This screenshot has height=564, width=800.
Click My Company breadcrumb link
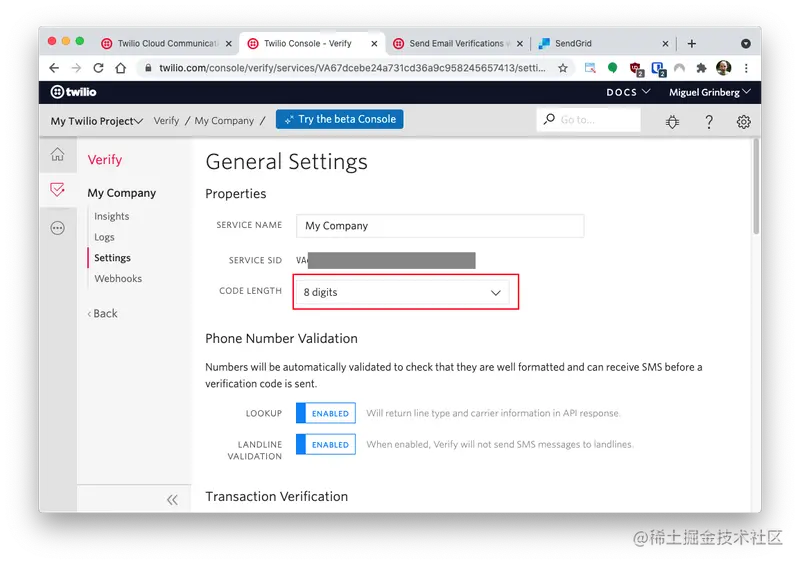[x=224, y=120]
